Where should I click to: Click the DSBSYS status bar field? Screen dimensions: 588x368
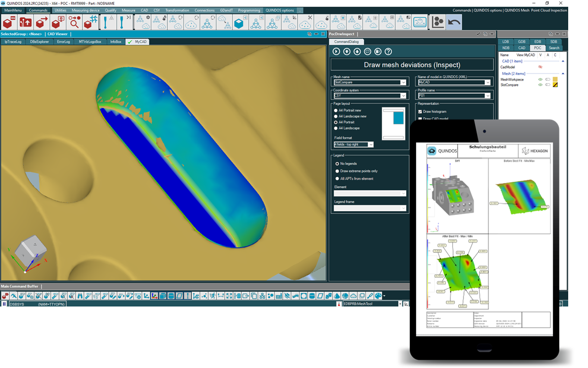click(x=37, y=304)
